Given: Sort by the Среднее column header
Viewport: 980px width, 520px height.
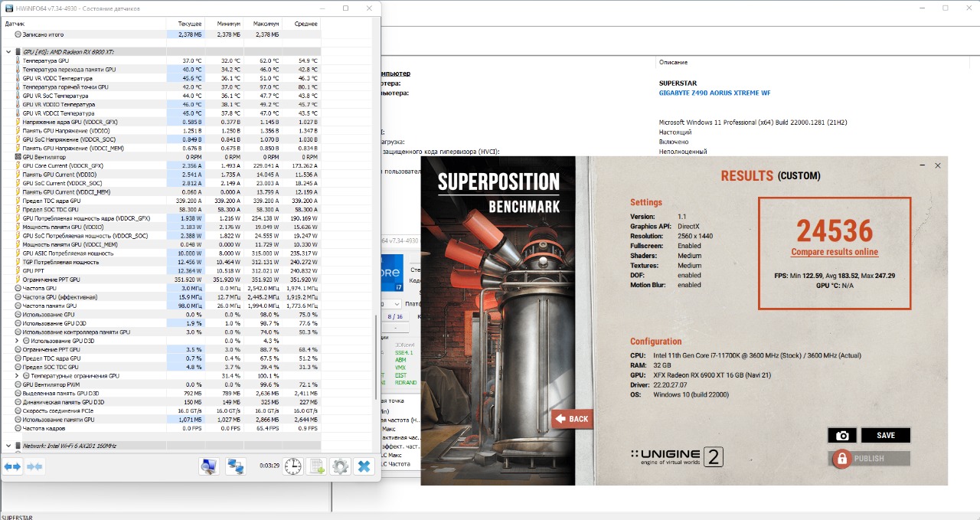Looking at the screenshot, I should (301, 24).
